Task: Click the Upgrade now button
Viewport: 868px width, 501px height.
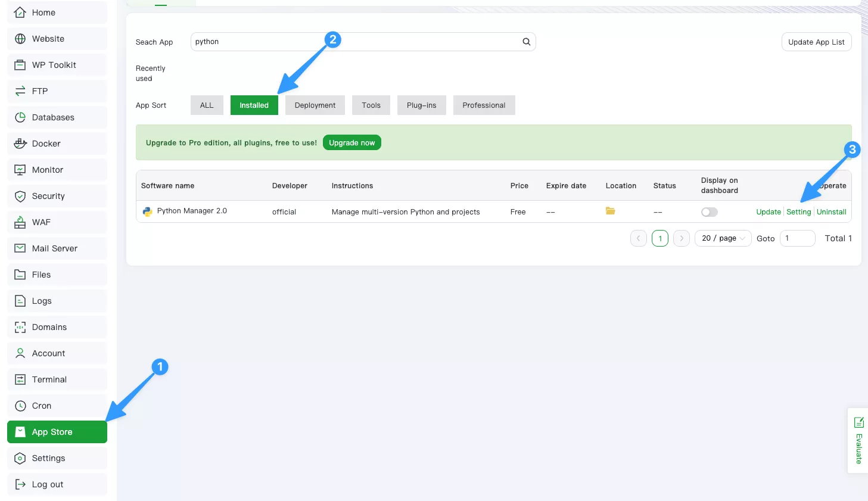Action: (351, 142)
